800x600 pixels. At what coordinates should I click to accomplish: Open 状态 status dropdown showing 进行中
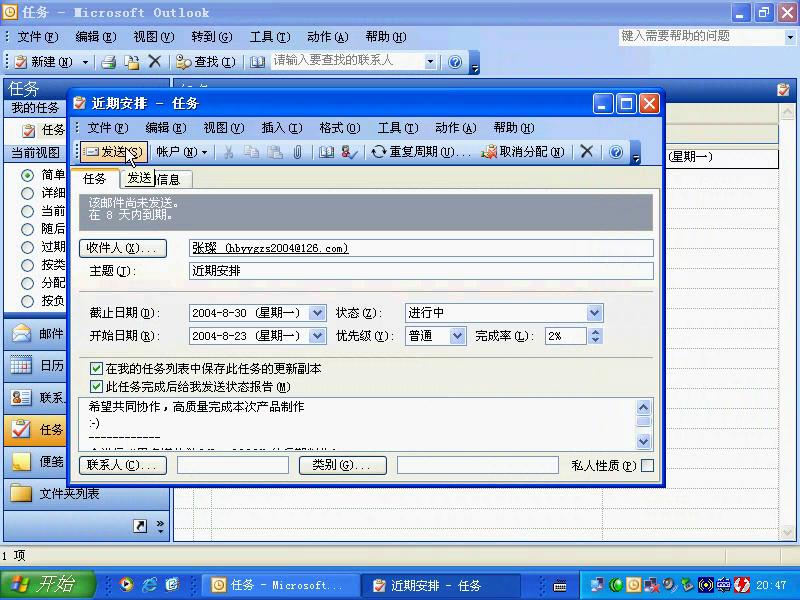pyautogui.click(x=594, y=313)
